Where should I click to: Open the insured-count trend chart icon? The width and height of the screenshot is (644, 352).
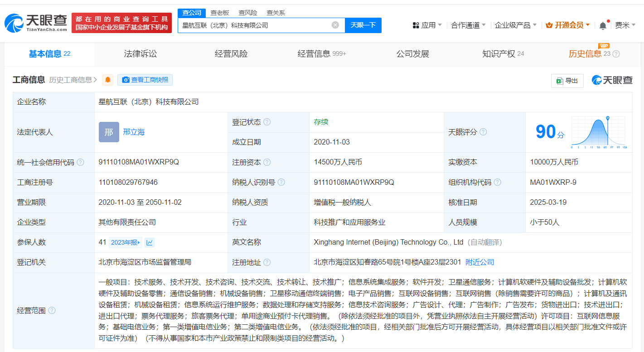[150, 243]
